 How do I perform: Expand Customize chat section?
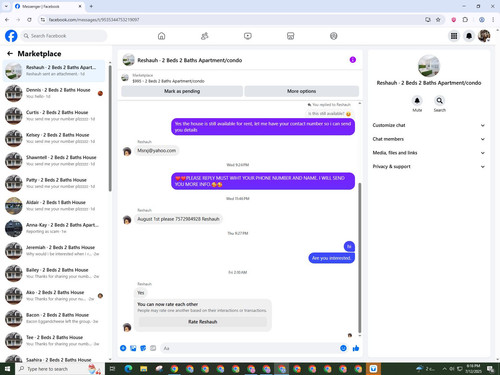tap(429, 125)
